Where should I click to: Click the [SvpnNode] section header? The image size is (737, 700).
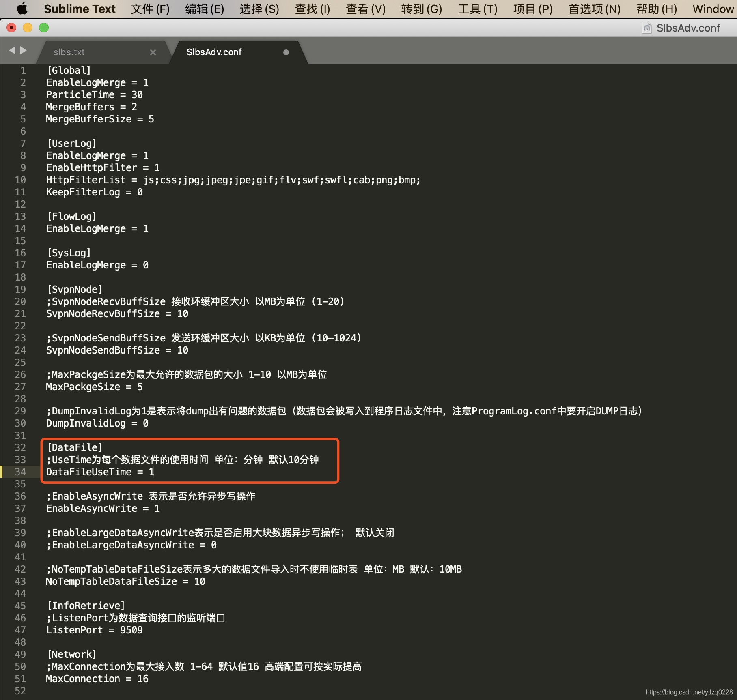74,289
